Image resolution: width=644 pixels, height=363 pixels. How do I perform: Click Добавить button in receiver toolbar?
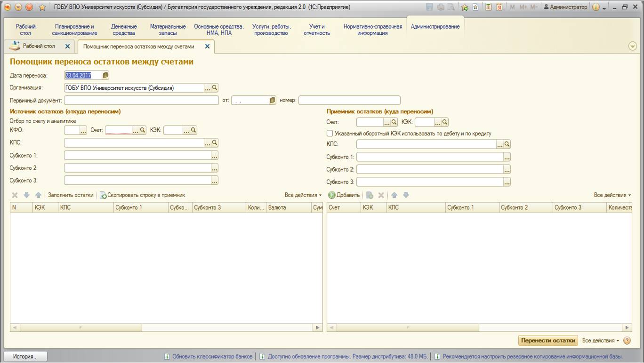point(344,195)
